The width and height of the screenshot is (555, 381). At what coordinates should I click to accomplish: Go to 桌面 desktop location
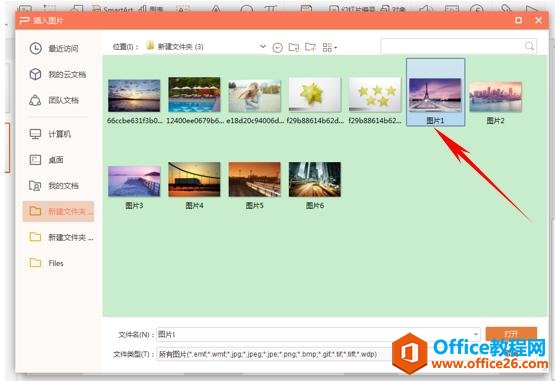(46, 160)
